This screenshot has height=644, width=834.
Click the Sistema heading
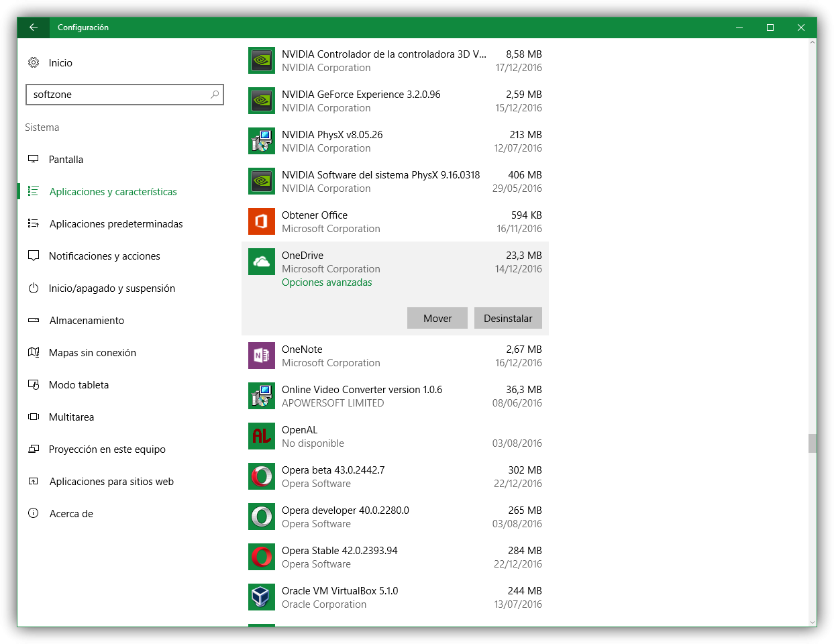42,127
